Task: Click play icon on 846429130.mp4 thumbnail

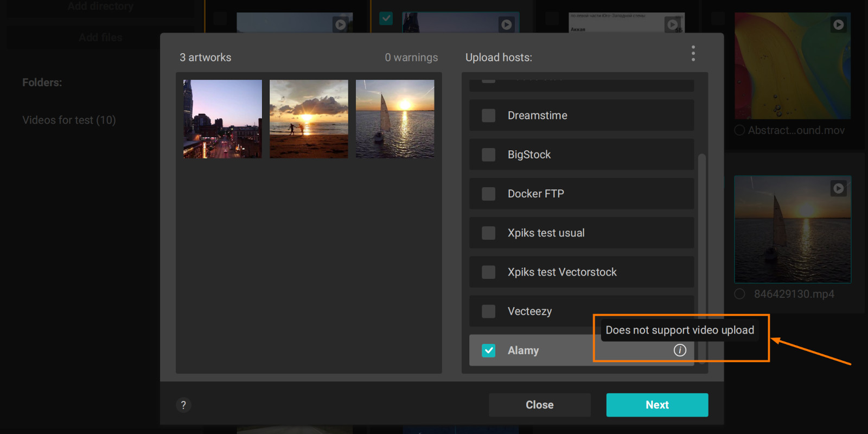Action: 838,188
